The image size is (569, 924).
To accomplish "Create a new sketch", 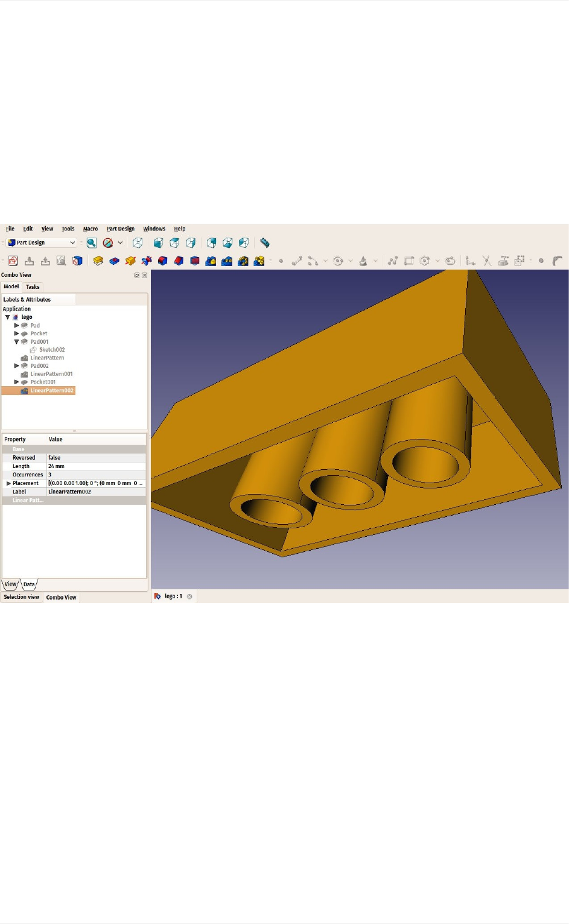I will pos(13,261).
